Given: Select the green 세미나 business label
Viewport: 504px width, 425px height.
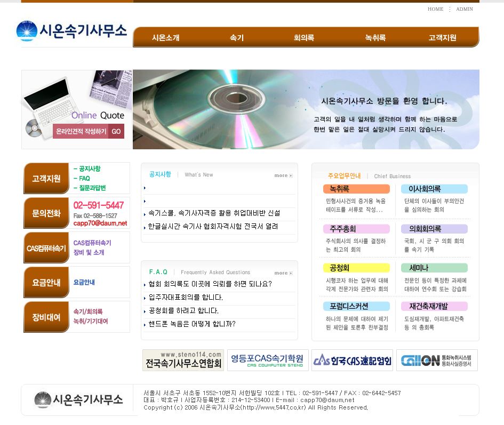Looking at the screenshot, I should [x=434, y=268].
